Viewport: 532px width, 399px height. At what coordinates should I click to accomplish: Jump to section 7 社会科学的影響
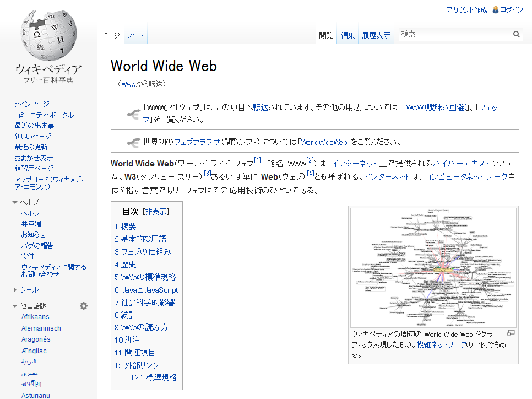pyautogui.click(x=144, y=303)
